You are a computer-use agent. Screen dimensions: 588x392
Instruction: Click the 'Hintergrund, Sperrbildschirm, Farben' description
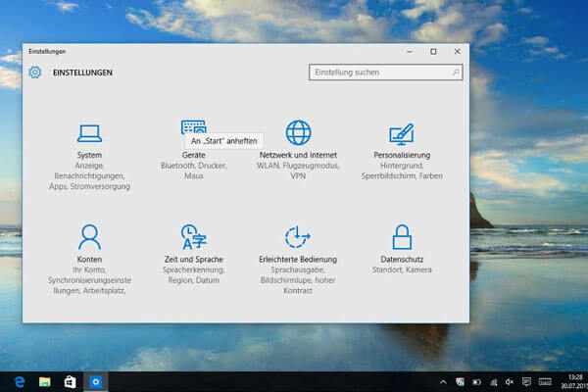tap(402, 171)
